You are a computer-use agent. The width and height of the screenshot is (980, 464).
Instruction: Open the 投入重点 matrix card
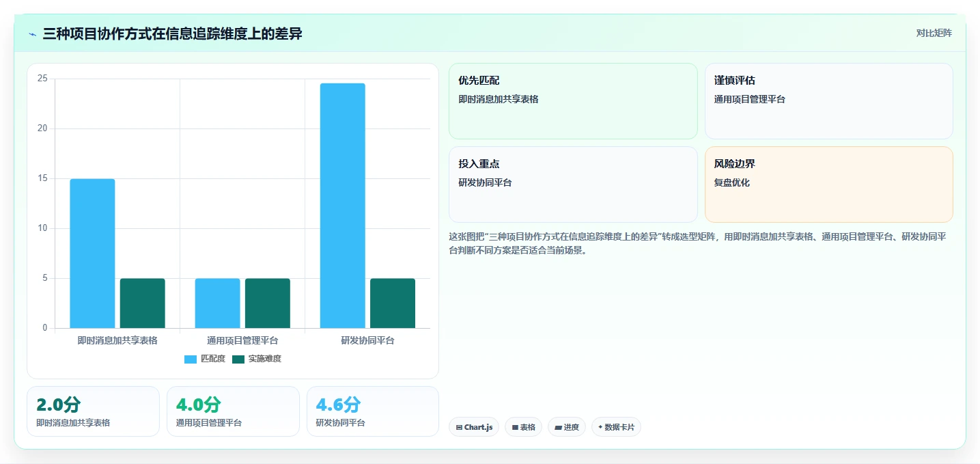573,185
